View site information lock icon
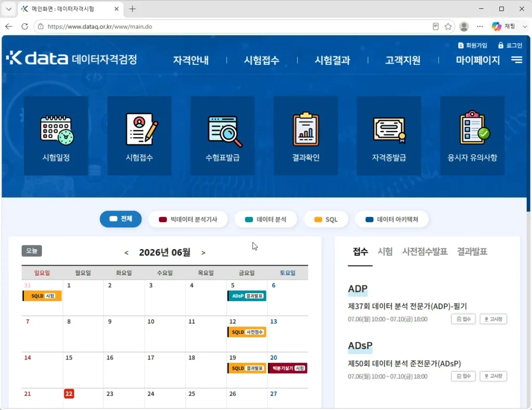The height and width of the screenshot is (410, 532). [41, 26]
